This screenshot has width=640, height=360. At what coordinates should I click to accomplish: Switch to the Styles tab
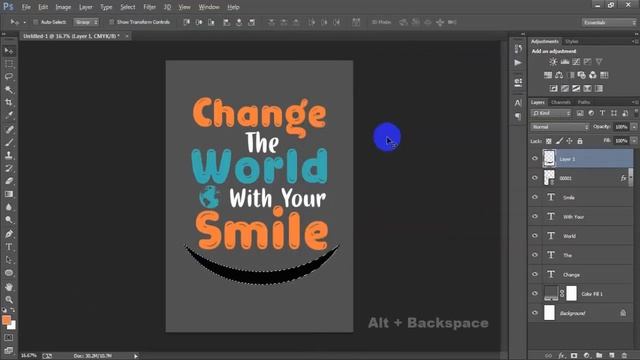571,42
